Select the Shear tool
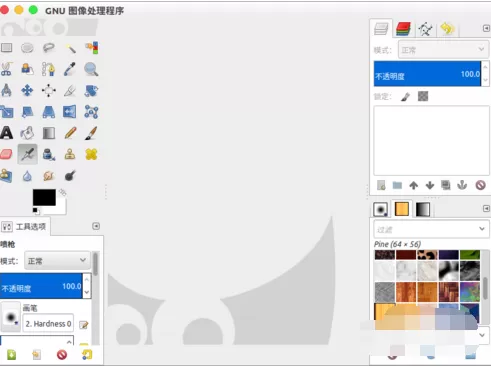This screenshot has width=491, height=366. coord(27,112)
